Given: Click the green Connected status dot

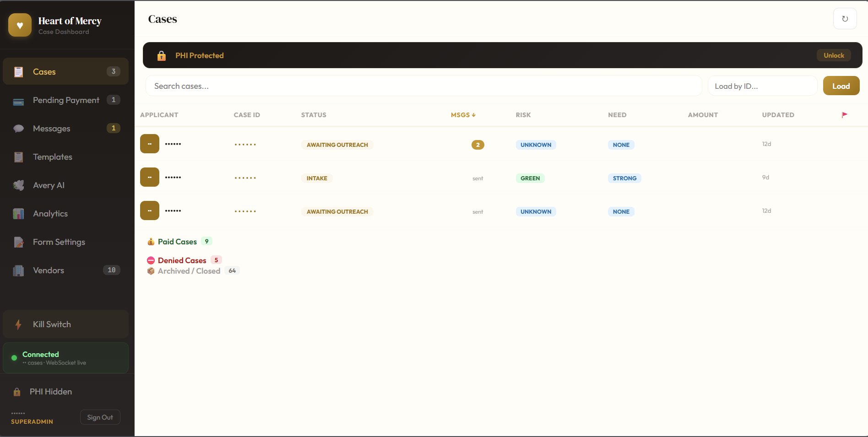Looking at the screenshot, I should (14, 358).
